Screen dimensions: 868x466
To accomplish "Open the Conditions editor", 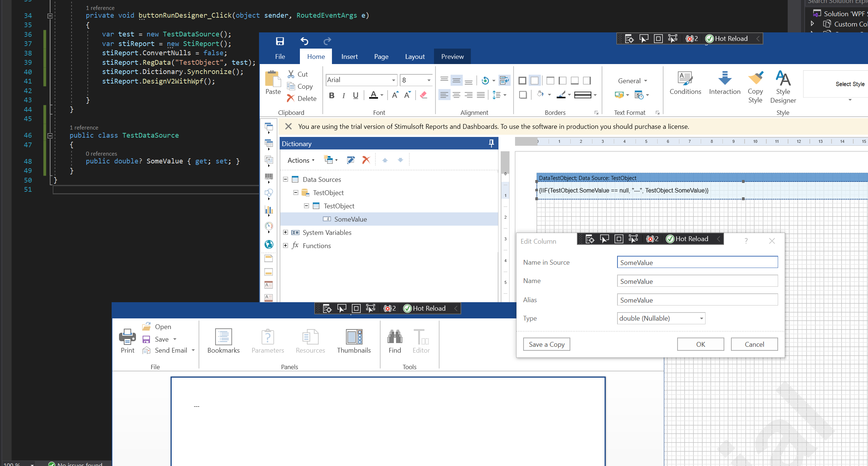I will [685, 84].
